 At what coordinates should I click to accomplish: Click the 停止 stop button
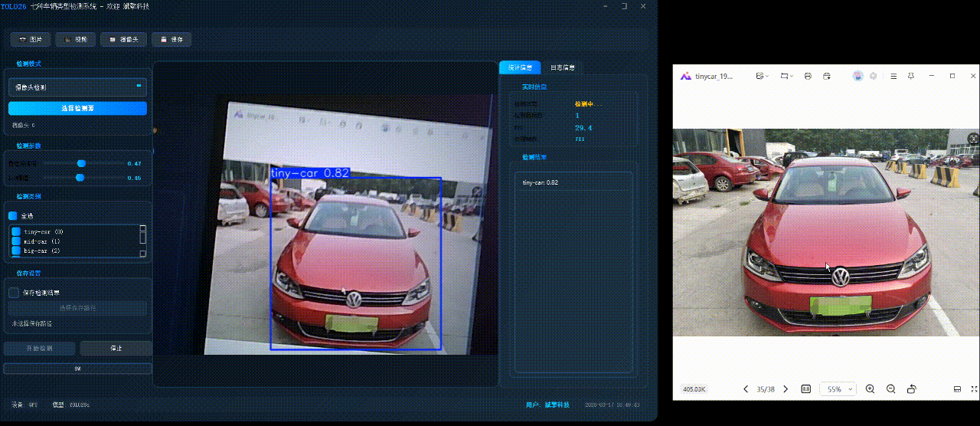pos(116,348)
